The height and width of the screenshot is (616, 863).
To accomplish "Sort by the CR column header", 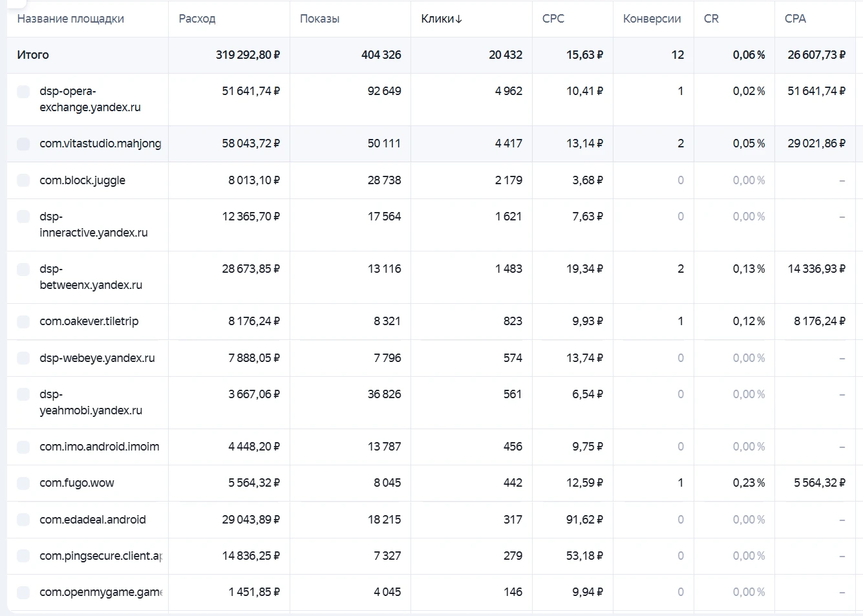I will click(x=711, y=19).
